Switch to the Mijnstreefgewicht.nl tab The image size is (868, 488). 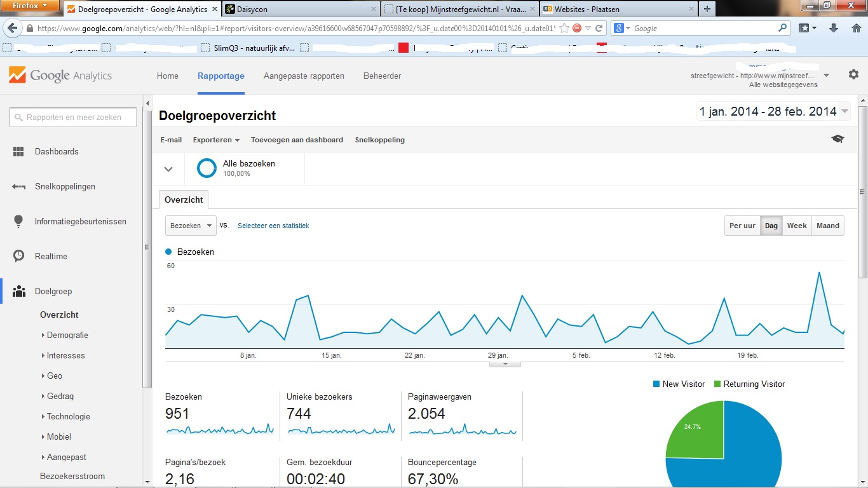460,9
